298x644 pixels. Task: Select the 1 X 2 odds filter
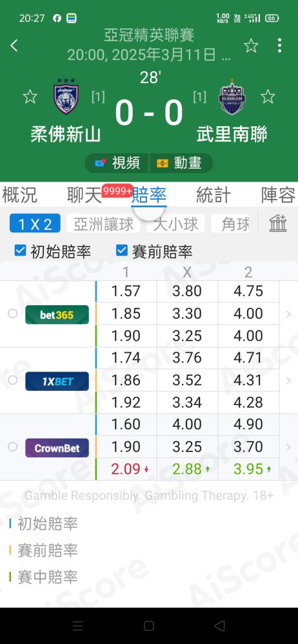tap(35, 223)
